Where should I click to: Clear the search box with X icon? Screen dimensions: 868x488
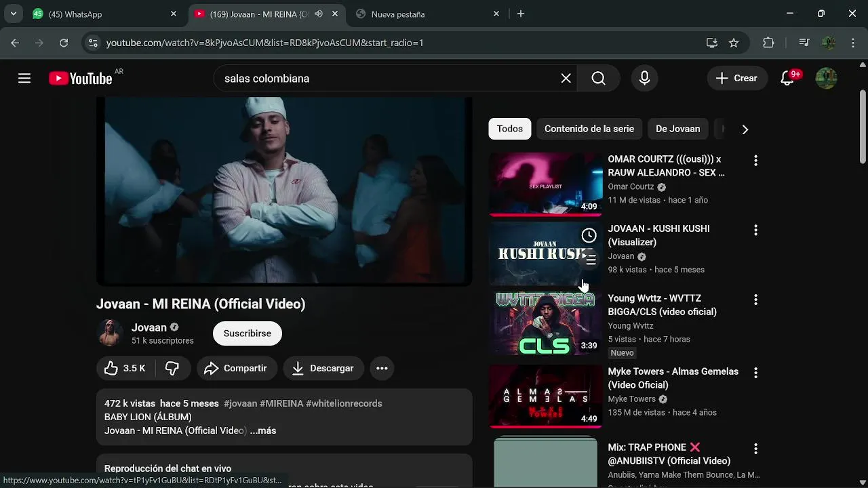(566, 79)
